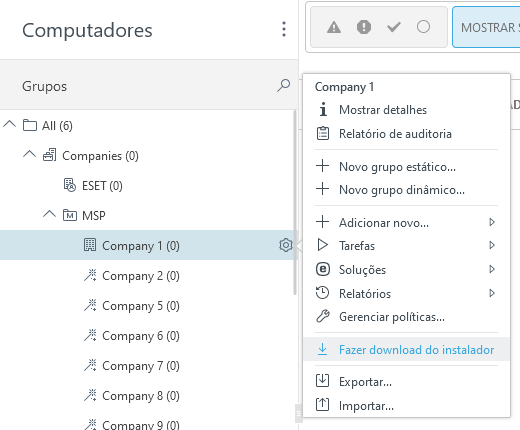
Task: Filter by red exclamation error icon
Action: click(x=364, y=27)
